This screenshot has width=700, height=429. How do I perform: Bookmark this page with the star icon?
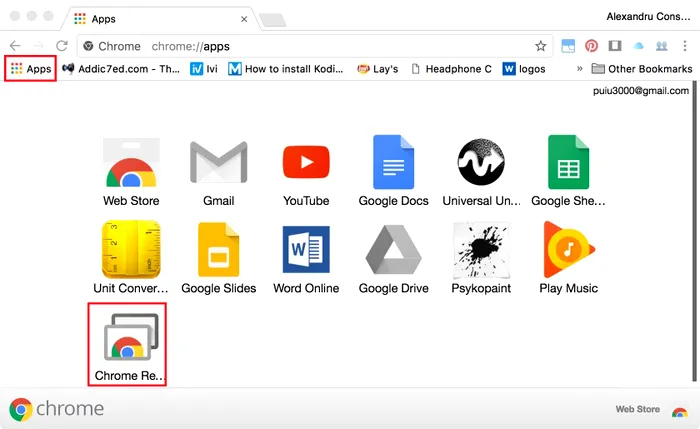pos(541,46)
